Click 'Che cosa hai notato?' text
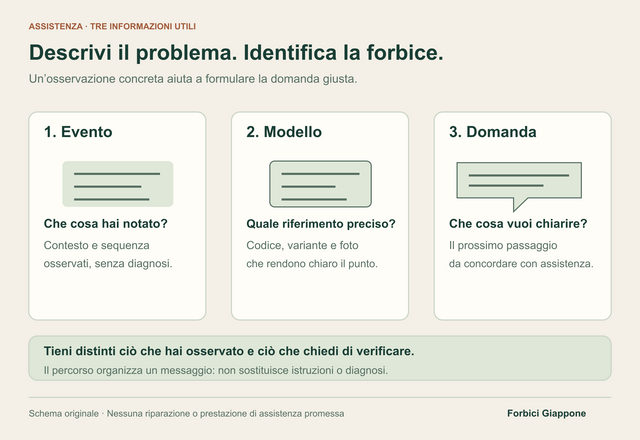 coord(106,224)
